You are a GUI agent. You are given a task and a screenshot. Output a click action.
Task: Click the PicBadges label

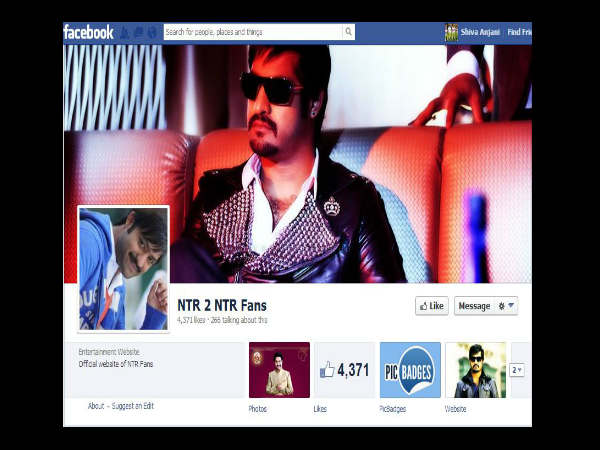click(393, 409)
